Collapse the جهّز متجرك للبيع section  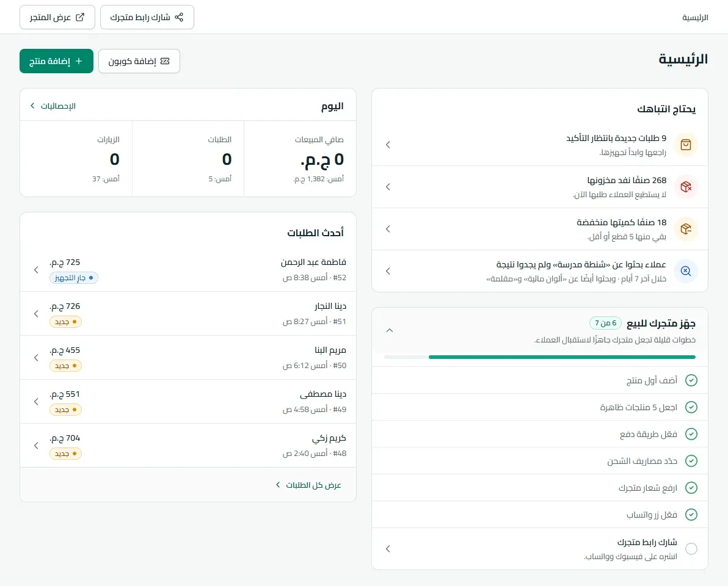click(x=390, y=330)
